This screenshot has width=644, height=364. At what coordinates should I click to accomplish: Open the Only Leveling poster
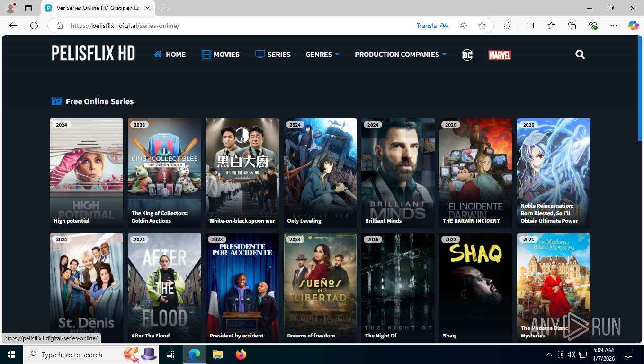(320, 173)
